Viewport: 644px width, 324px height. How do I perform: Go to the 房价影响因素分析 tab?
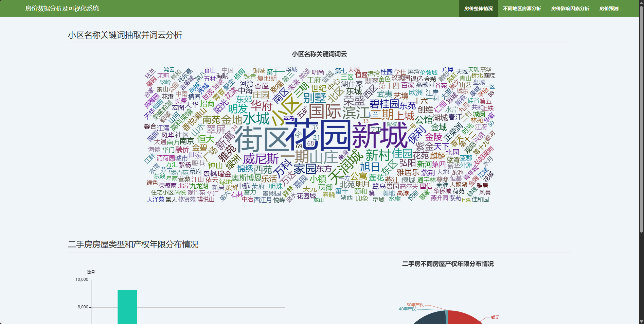point(570,8)
